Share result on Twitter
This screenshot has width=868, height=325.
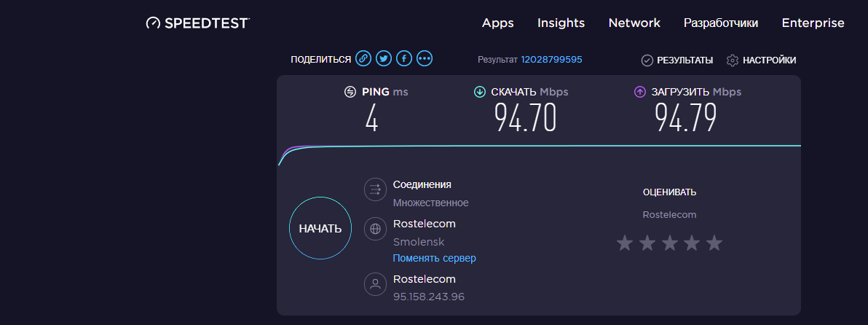point(384,58)
